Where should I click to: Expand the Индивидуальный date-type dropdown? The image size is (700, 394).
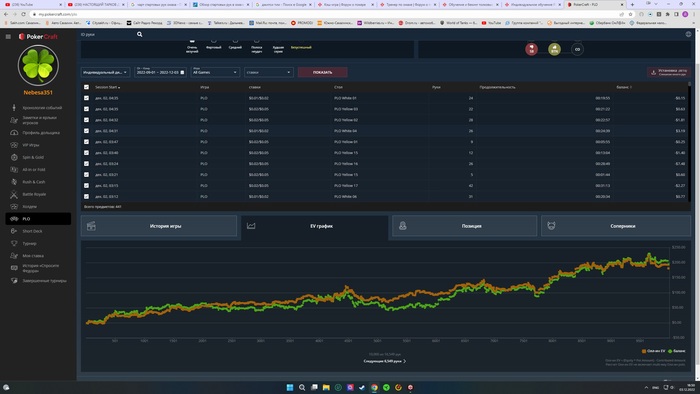(x=105, y=72)
